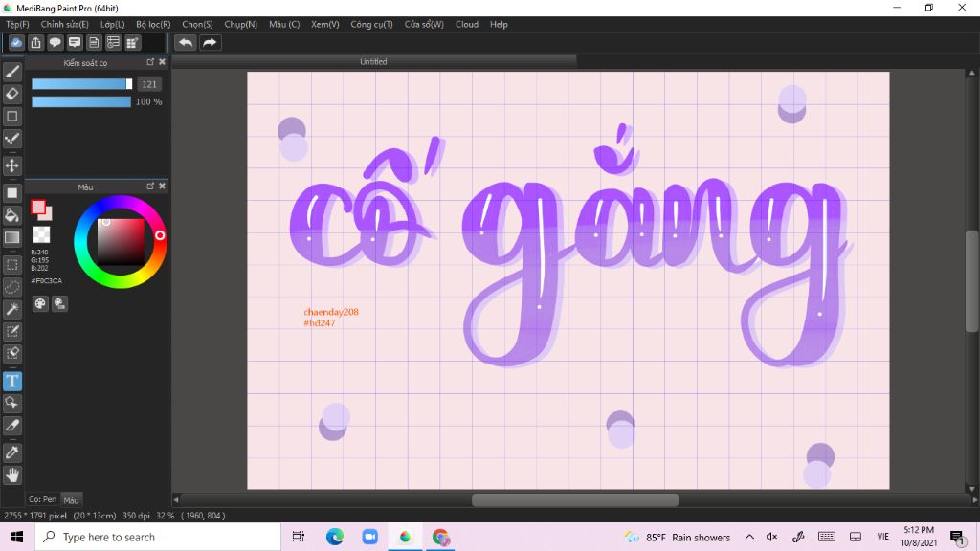Screen dimensions: 980x551
Task: Click the vertical canvas scrollbar
Action: click(972, 281)
